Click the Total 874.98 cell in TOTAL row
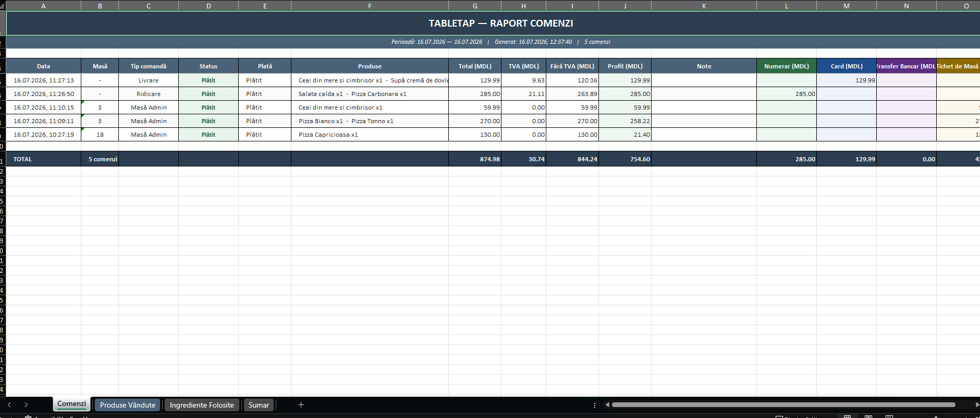The height and width of the screenshot is (418, 980). click(x=475, y=159)
